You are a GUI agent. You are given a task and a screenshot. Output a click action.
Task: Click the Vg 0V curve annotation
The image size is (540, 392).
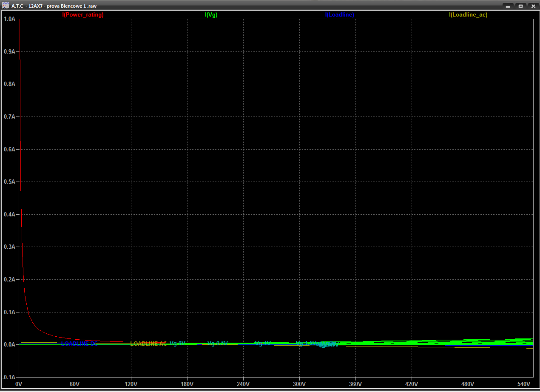[x=177, y=343]
